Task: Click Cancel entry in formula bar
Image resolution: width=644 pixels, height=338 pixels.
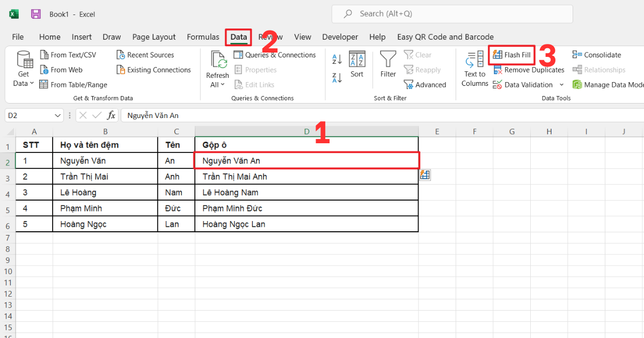Action: (83, 115)
